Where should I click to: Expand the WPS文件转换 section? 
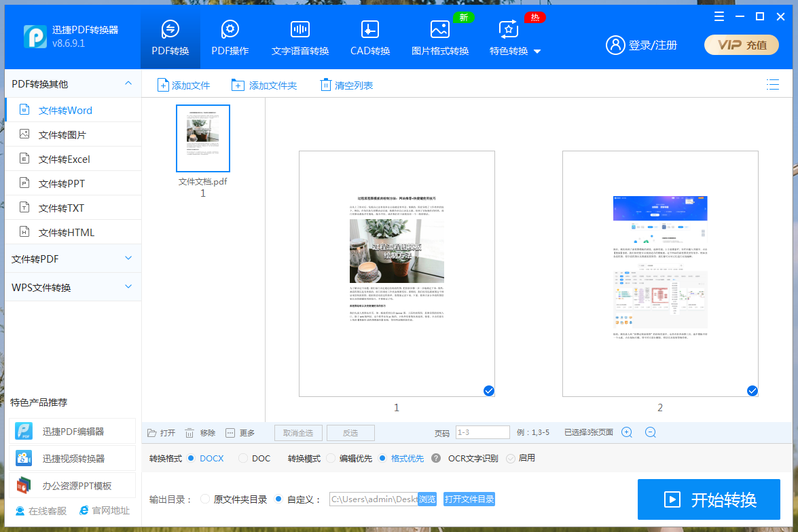[x=73, y=287]
